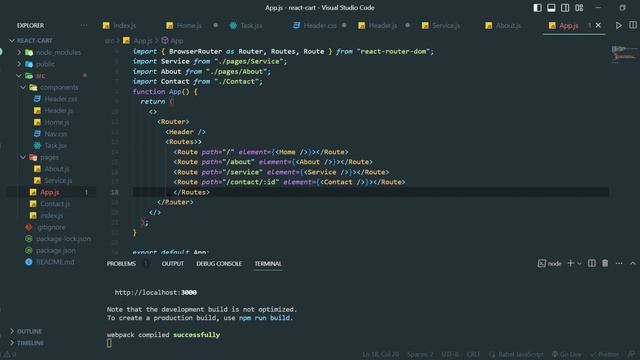Collapse the components folder

coord(23,87)
